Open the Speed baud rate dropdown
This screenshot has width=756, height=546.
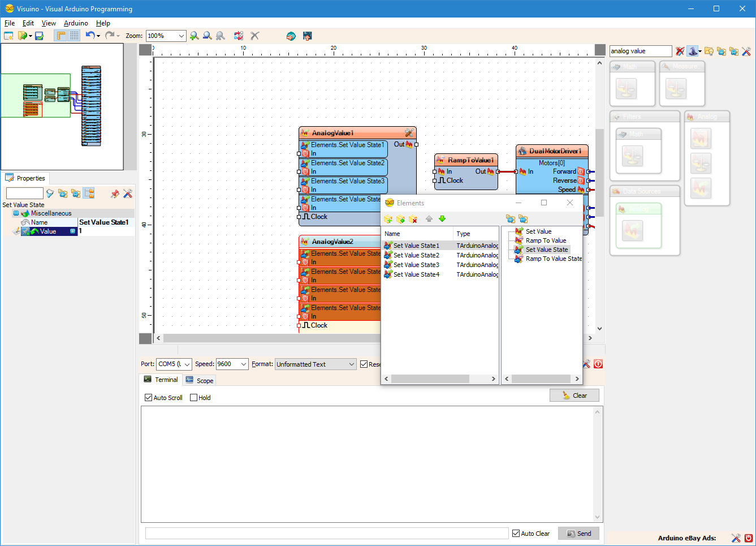[x=244, y=364]
